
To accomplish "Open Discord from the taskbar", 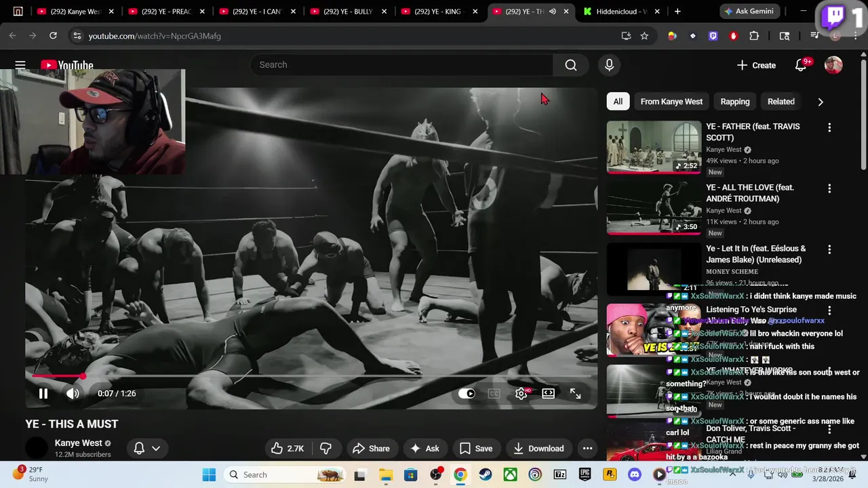I will [x=635, y=474].
